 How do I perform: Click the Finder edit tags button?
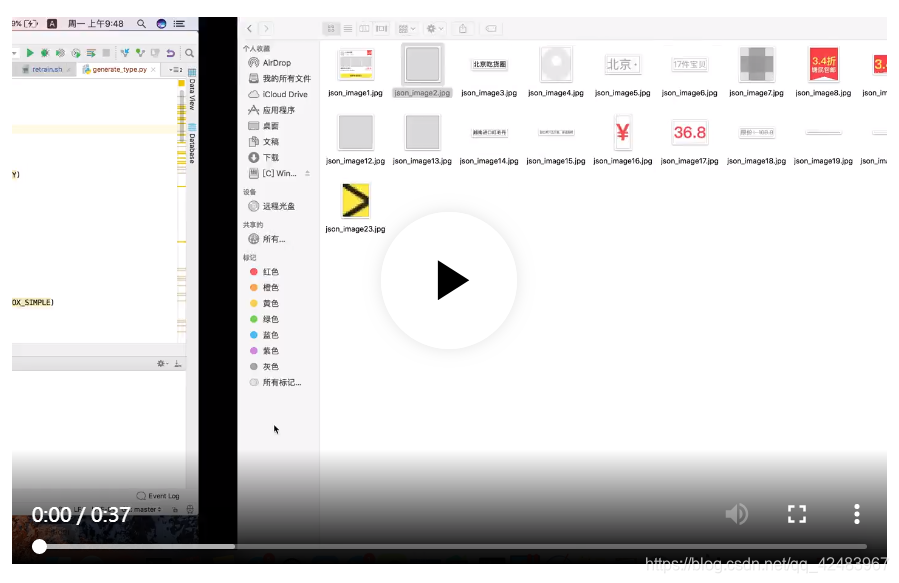491,28
